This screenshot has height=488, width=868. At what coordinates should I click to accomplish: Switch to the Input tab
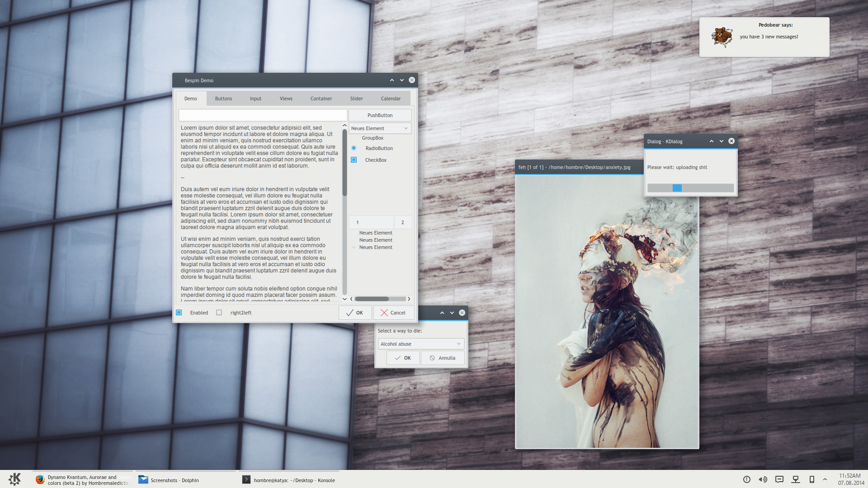coord(256,99)
